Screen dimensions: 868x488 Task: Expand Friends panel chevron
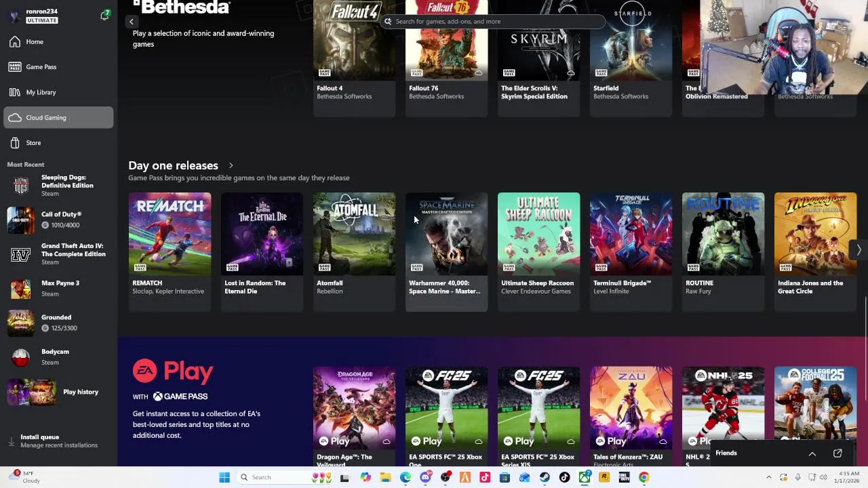(x=812, y=453)
